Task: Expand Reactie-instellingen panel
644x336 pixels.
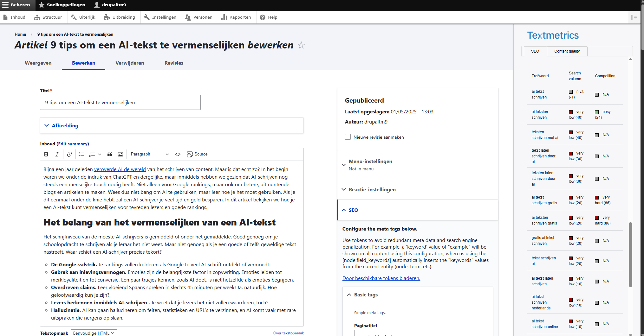Action: pos(372,189)
